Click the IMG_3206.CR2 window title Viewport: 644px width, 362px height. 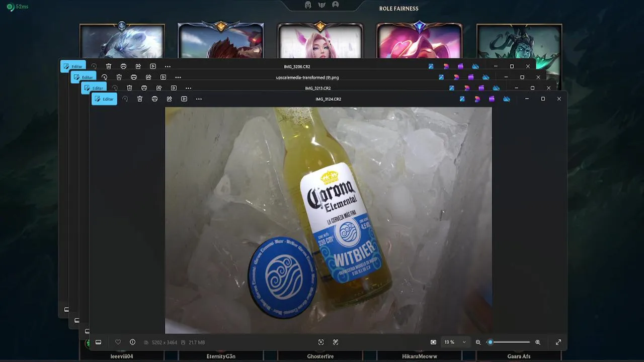(x=297, y=66)
